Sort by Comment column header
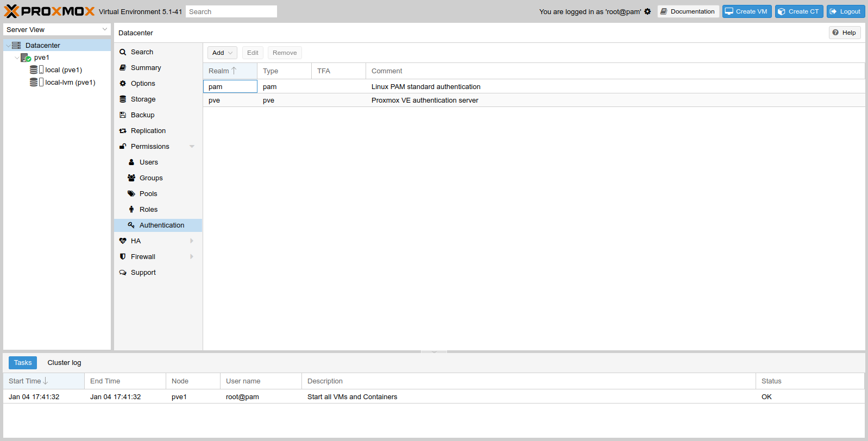This screenshot has width=868, height=441. [x=615, y=71]
